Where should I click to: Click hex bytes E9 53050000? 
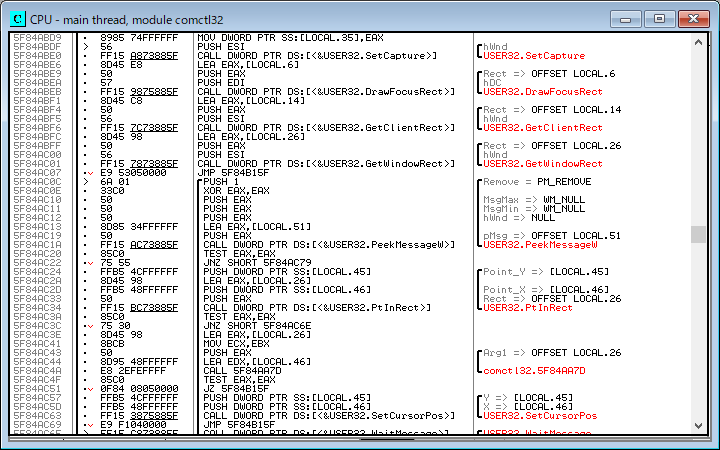point(133,173)
